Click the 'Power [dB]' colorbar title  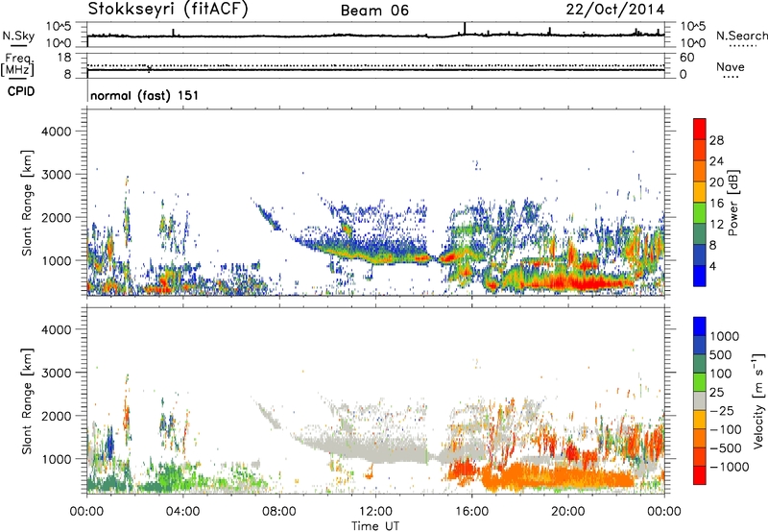733,203
